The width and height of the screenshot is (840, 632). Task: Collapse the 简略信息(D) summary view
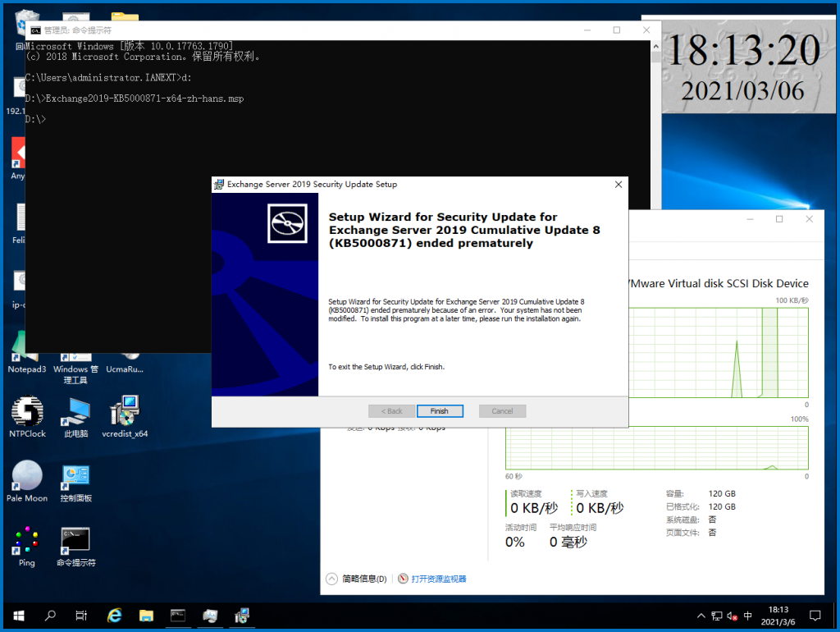332,578
